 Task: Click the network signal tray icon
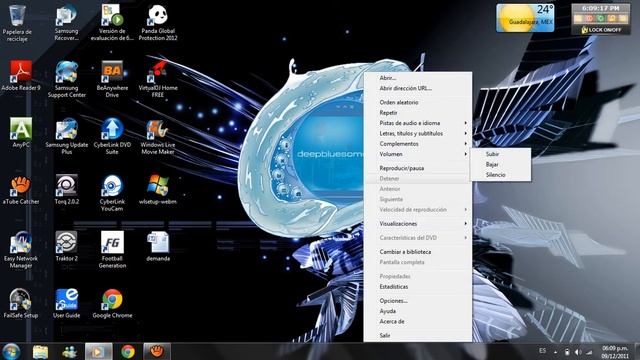click(589, 352)
